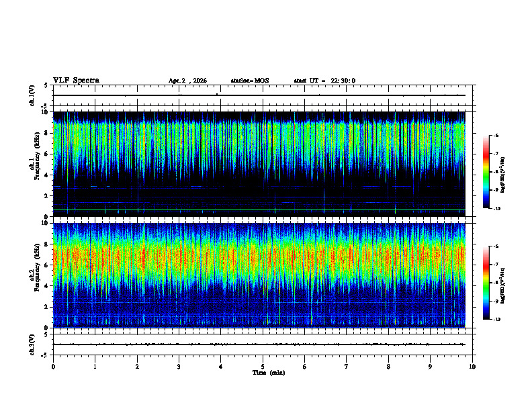Click the ch.1 voltage waveform trace
The image size is (532, 411).
coord(259,95)
